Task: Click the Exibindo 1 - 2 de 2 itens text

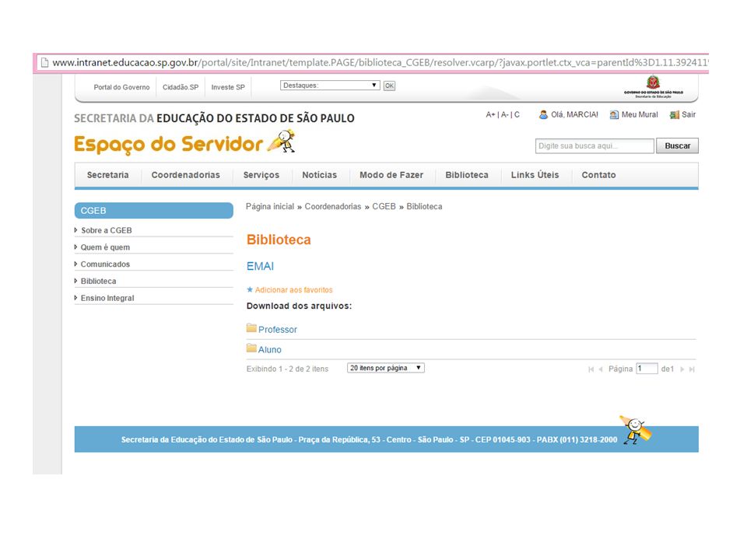Action: pos(287,369)
